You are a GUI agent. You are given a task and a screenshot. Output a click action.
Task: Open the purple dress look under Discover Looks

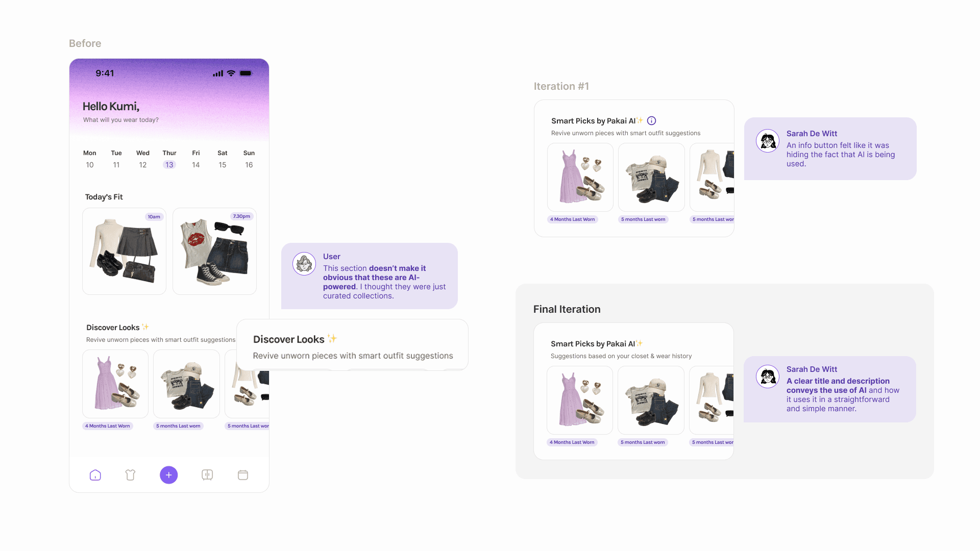click(115, 384)
